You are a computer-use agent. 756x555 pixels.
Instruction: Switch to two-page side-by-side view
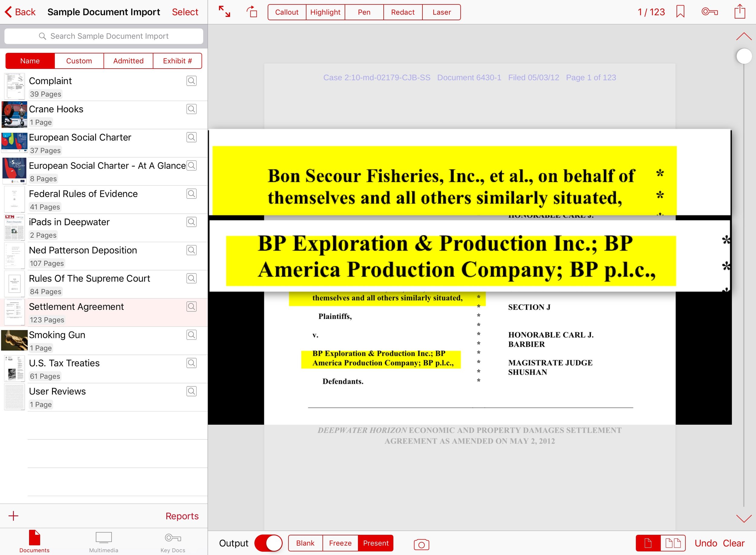673,543
